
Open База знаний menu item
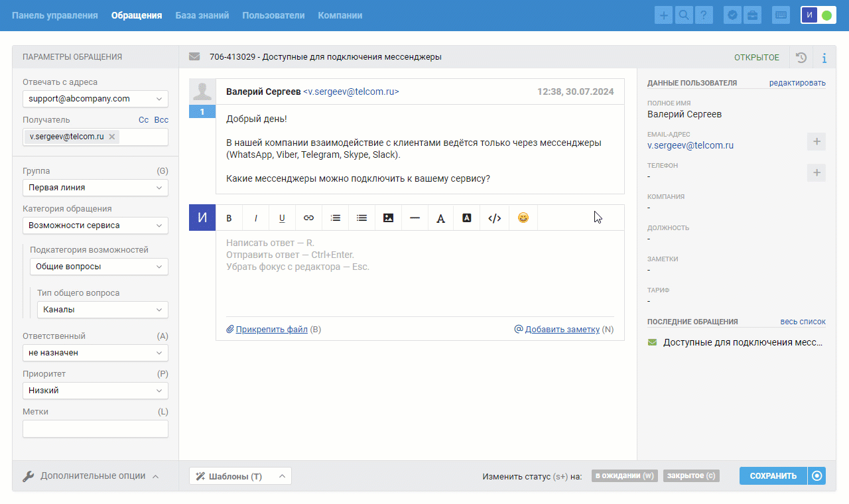(202, 15)
